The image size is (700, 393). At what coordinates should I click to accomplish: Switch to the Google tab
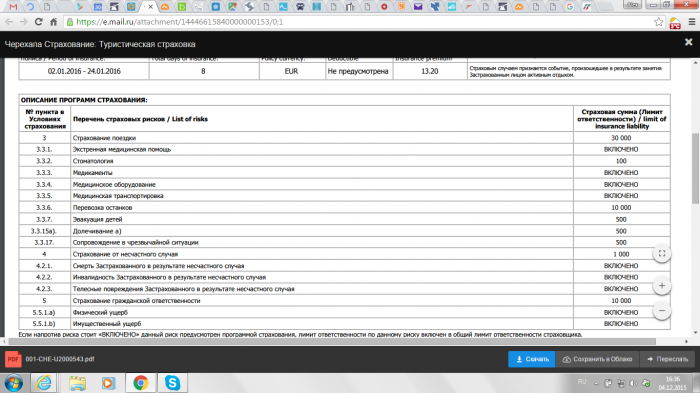[570, 7]
